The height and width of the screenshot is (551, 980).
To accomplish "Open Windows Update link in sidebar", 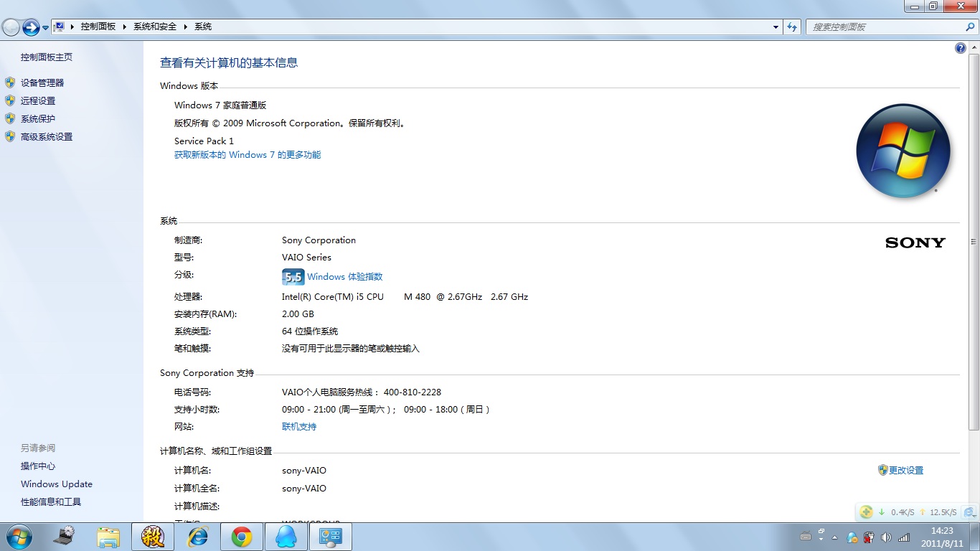I will click(57, 484).
